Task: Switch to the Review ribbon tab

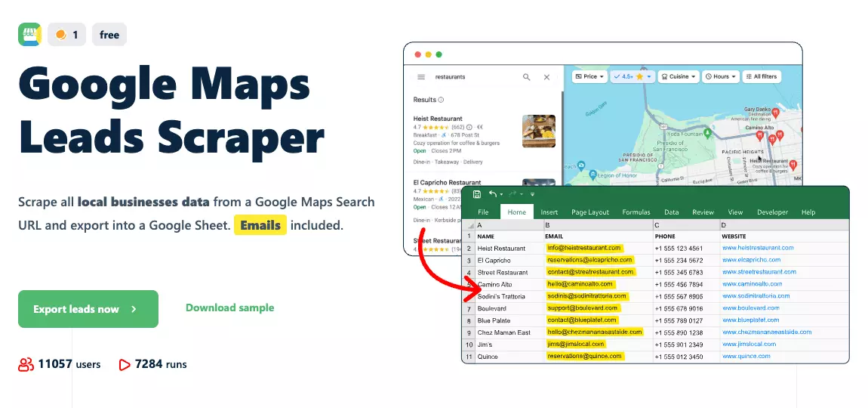Action: (703, 212)
